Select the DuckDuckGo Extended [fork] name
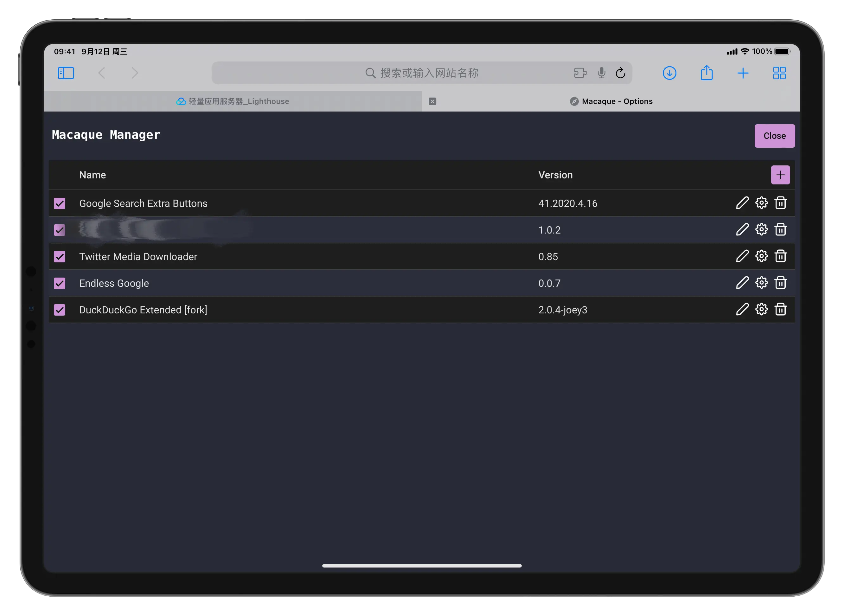 (x=143, y=310)
